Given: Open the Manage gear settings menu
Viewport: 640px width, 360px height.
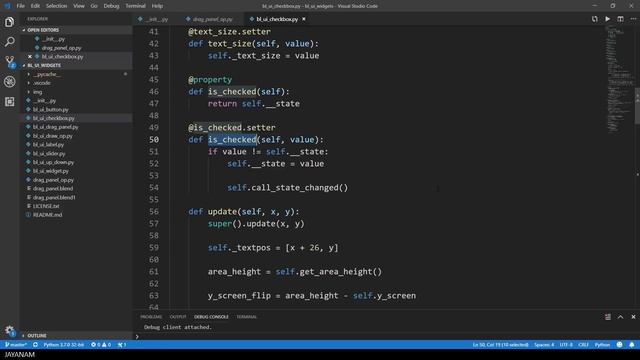Looking at the screenshot, I should coord(9,330).
